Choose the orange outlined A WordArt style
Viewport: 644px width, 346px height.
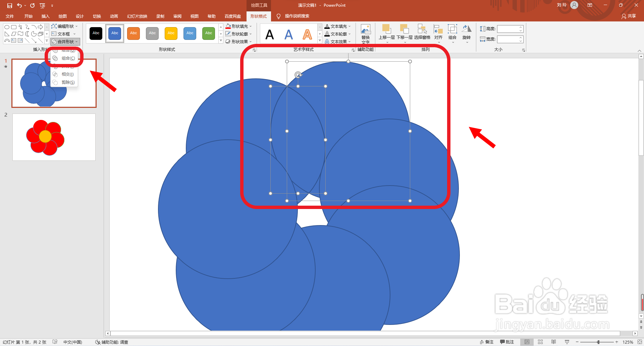(x=307, y=34)
